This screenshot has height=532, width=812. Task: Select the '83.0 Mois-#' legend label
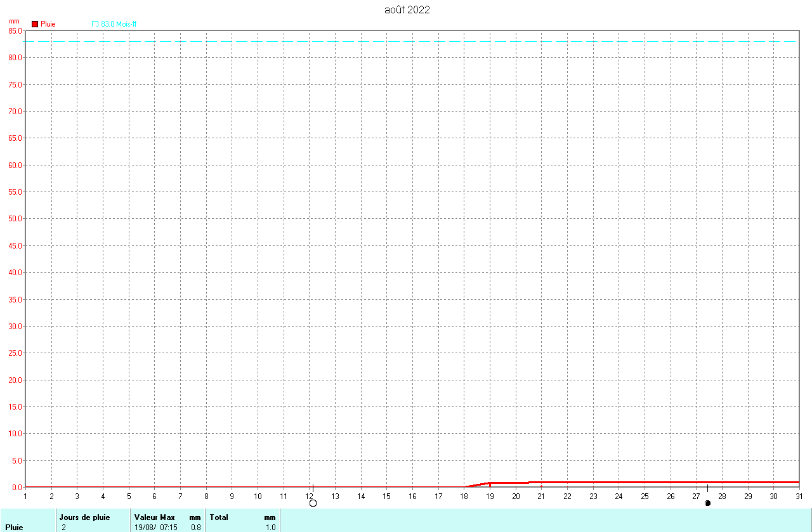[x=119, y=24]
